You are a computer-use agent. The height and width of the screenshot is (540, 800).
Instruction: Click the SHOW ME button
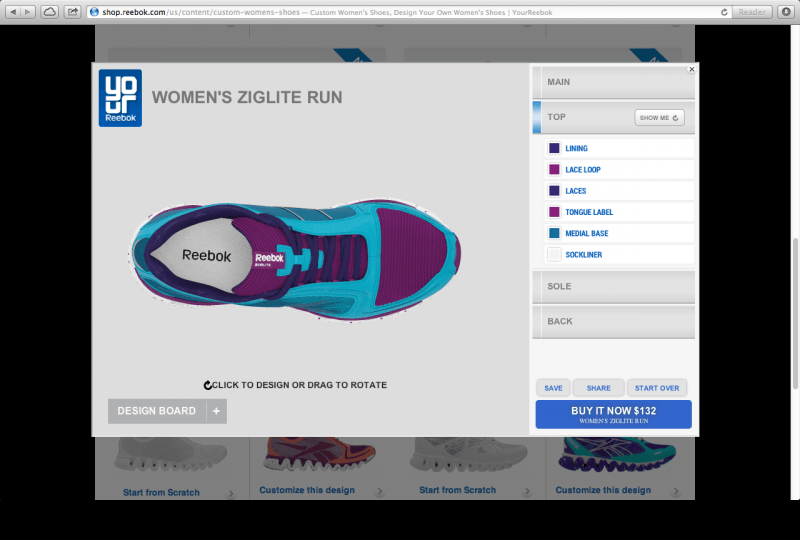tap(659, 117)
